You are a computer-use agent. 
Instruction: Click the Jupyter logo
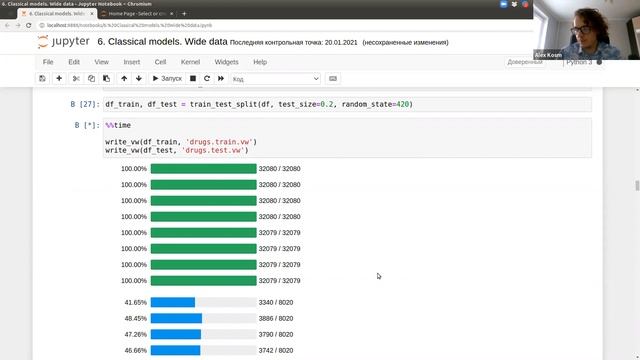tap(63, 42)
